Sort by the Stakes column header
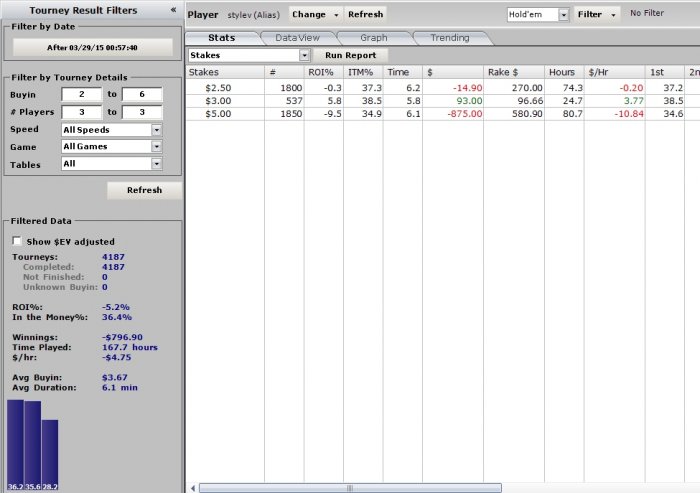 pyautogui.click(x=225, y=72)
